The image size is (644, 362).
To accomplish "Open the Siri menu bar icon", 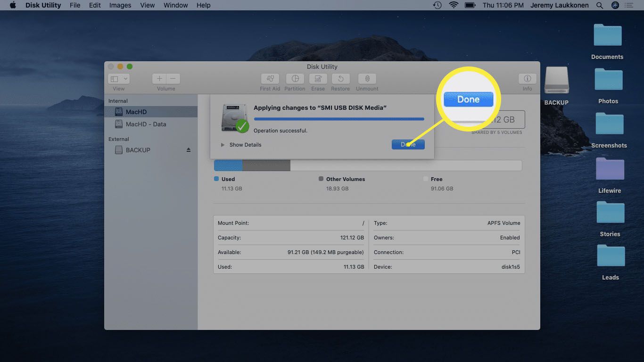I will [x=615, y=5].
